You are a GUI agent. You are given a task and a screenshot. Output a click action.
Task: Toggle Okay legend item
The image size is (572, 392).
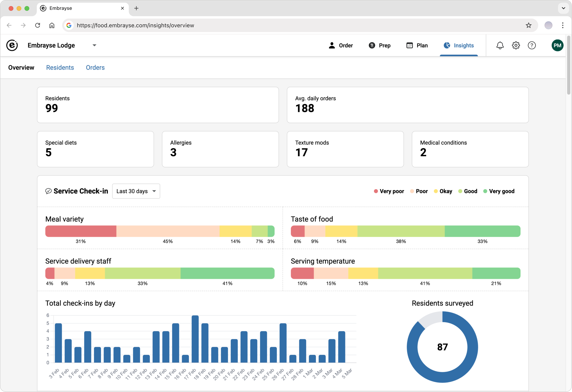(443, 191)
